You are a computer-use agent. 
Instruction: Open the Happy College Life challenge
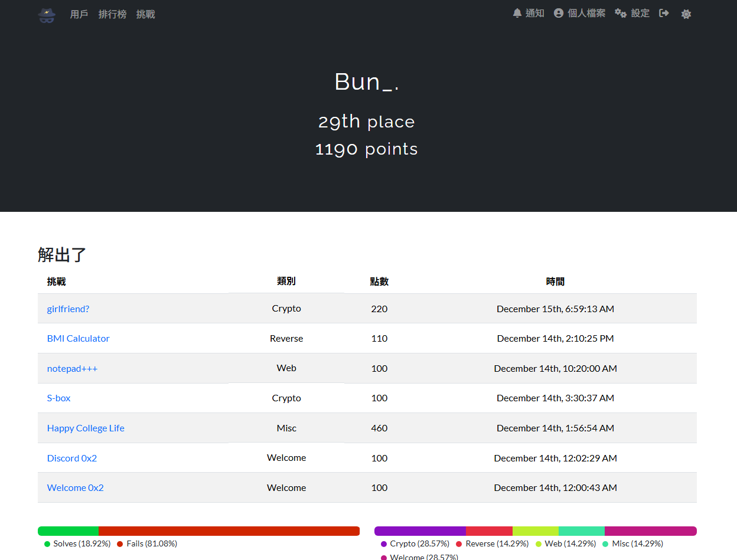(86, 428)
